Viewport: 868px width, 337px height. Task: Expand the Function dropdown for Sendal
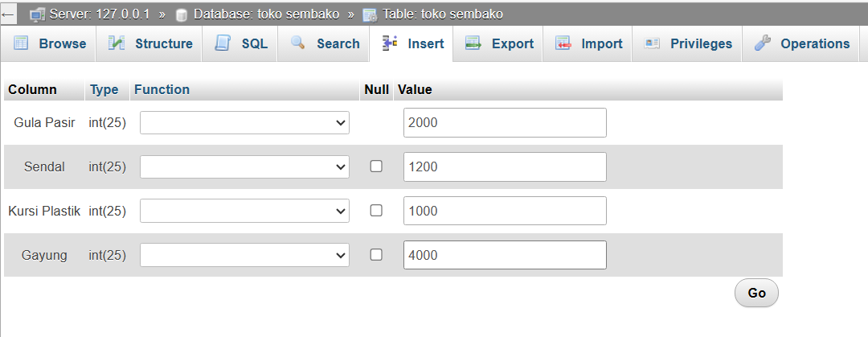(244, 166)
